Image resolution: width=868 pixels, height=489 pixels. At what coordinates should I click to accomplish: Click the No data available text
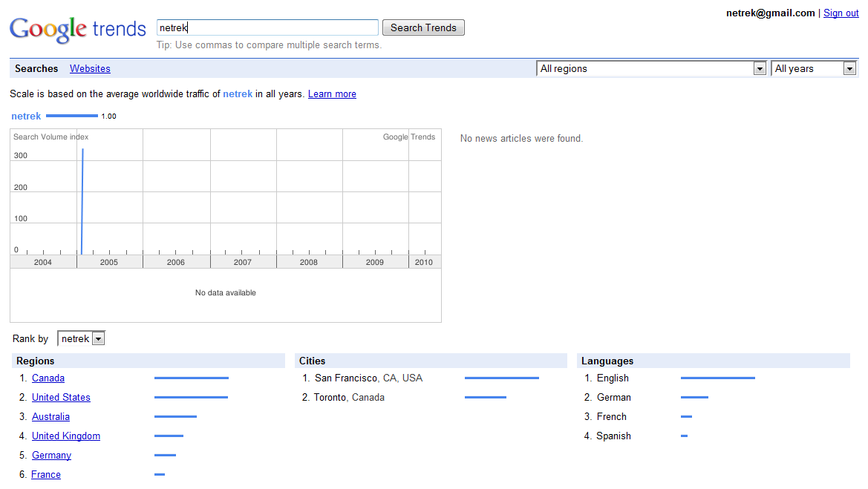point(225,292)
